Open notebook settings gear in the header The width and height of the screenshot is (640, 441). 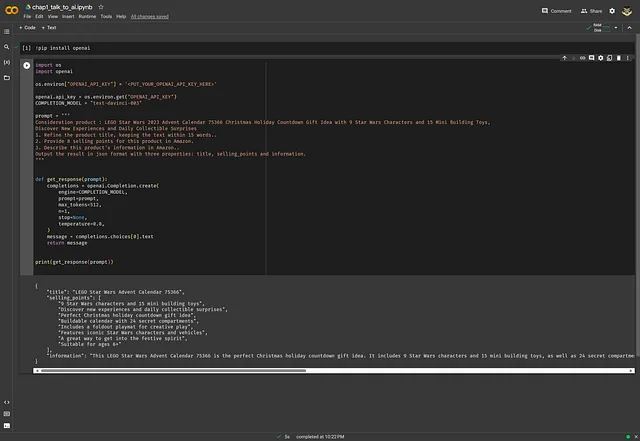click(612, 11)
